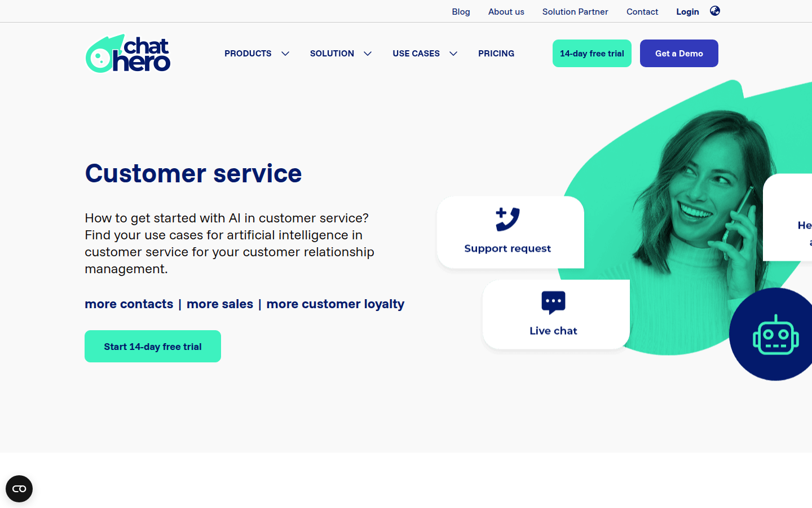
Task: Open the About us link
Action: [x=506, y=12]
